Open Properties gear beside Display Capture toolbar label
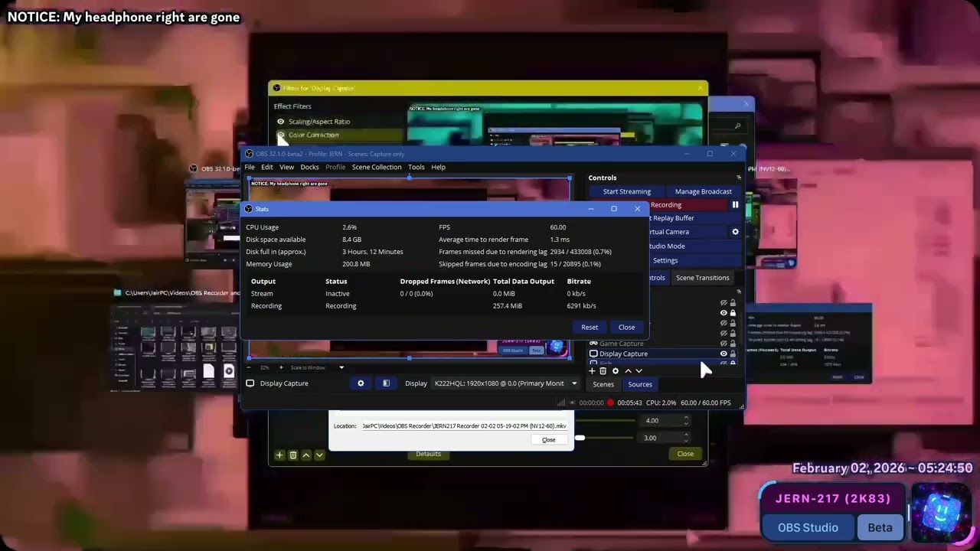The width and height of the screenshot is (980, 551). pyautogui.click(x=361, y=383)
